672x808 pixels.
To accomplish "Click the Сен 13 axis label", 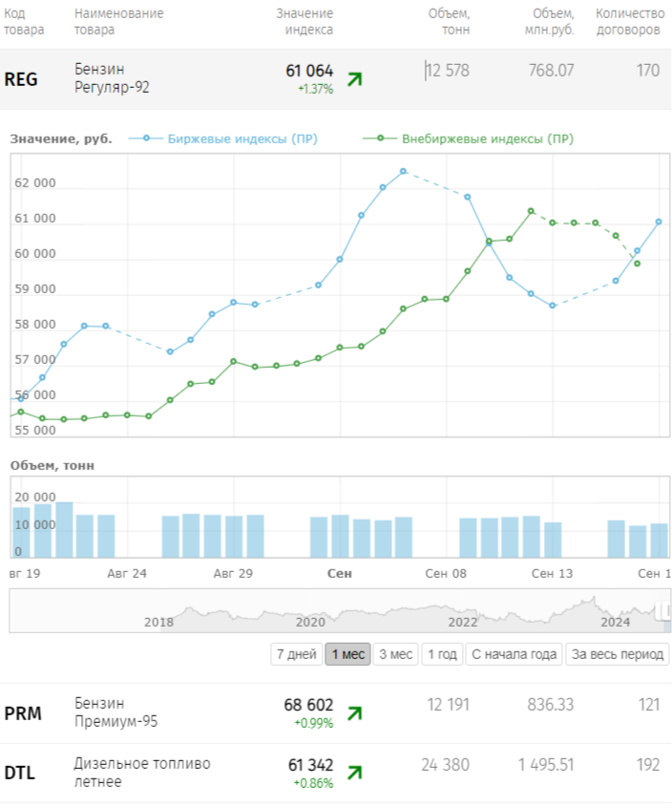I will (552, 574).
